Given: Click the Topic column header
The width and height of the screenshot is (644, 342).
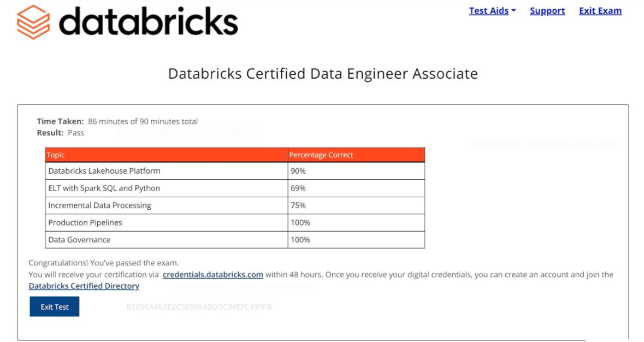Looking at the screenshot, I should coord(56,155).
